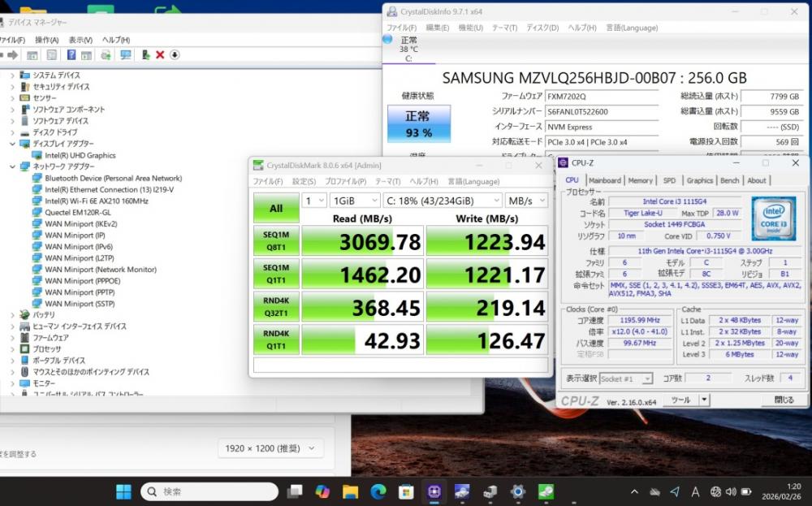Viewport: 812px width, 506px height.
Task: Click the green All benchmark button
Action: [276, 209]
